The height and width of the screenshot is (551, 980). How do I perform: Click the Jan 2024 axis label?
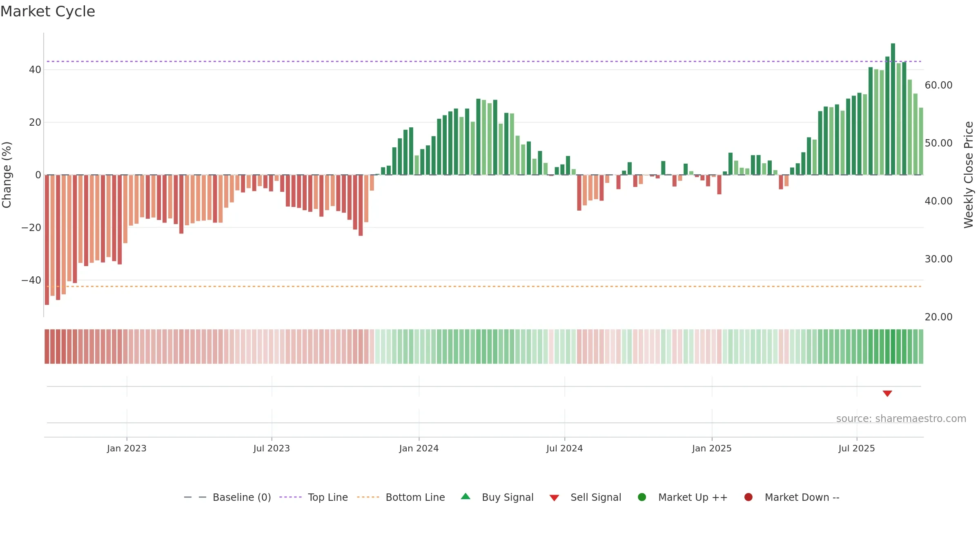(x=419, y=449)
